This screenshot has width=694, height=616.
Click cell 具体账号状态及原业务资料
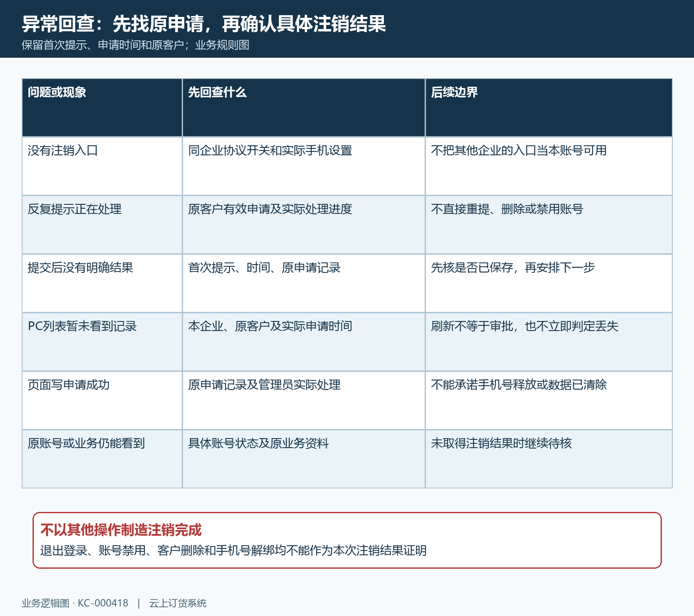coord(304,459)
